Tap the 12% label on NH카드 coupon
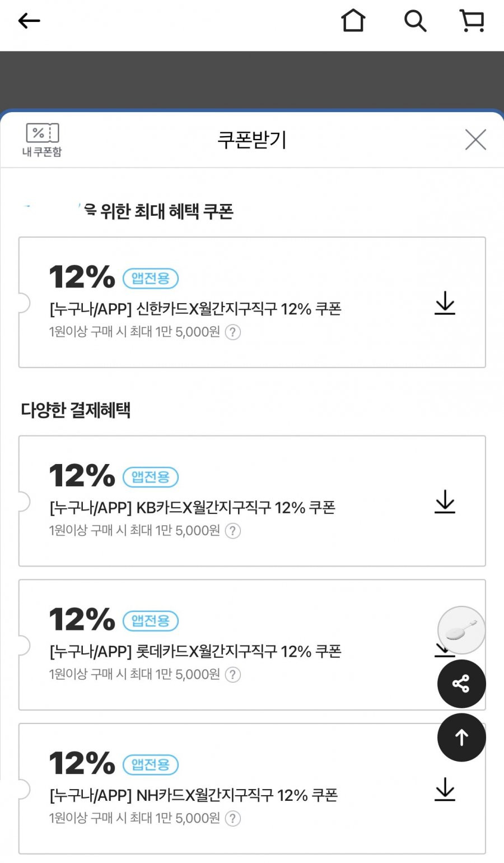Viewport: 504px width, 863px height. tap(82, 763)
